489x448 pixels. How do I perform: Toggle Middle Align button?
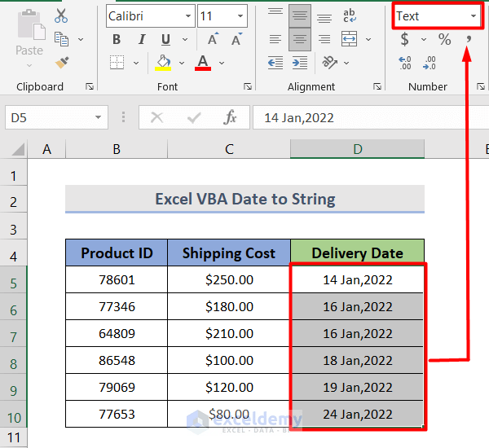point(300,15)
